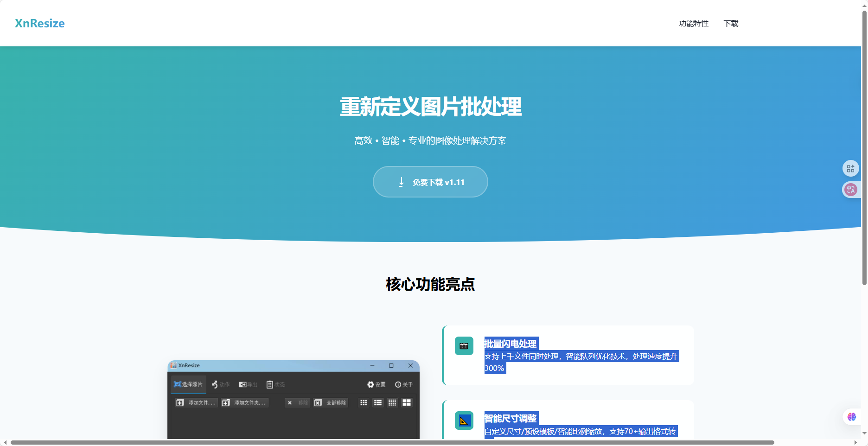This screenshot has height=446, width=868.
Task: Click the download arrow icon in the button
Action: point(401,182)
